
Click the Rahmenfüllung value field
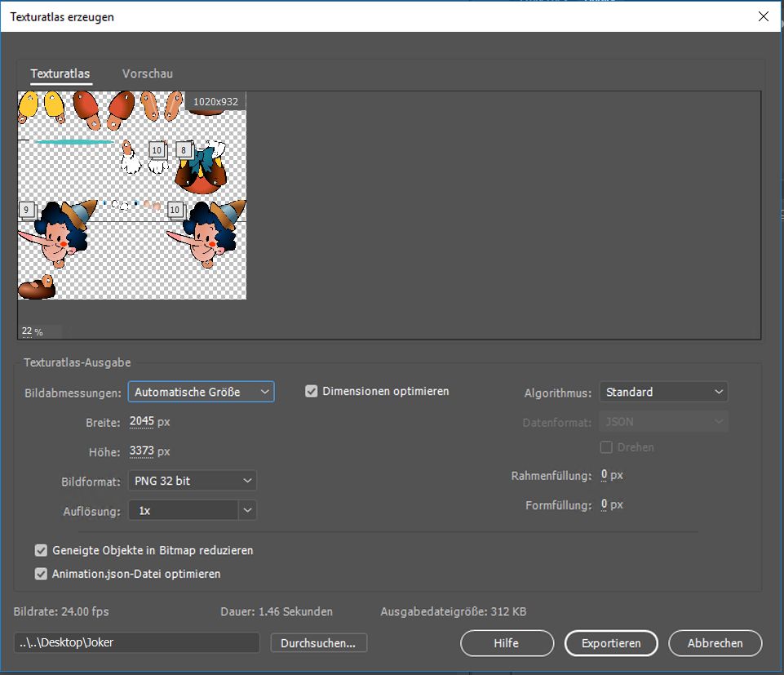tap(605, 475)
